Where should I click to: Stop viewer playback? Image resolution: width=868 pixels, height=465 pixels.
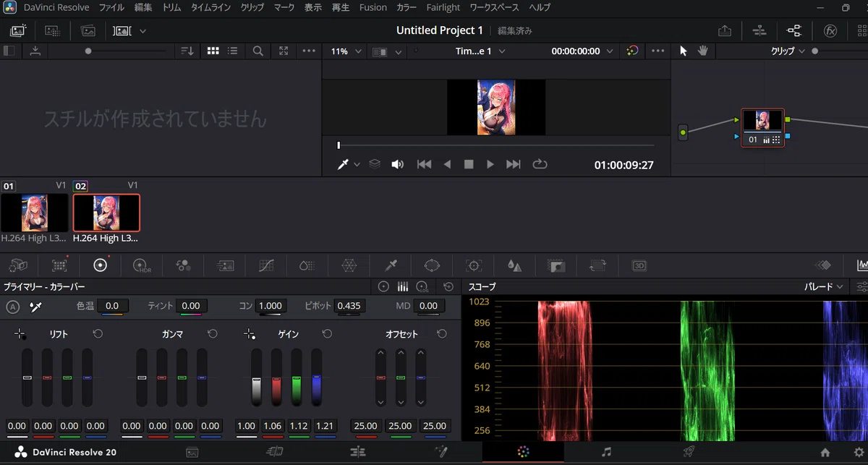click(x=469, y=165)
